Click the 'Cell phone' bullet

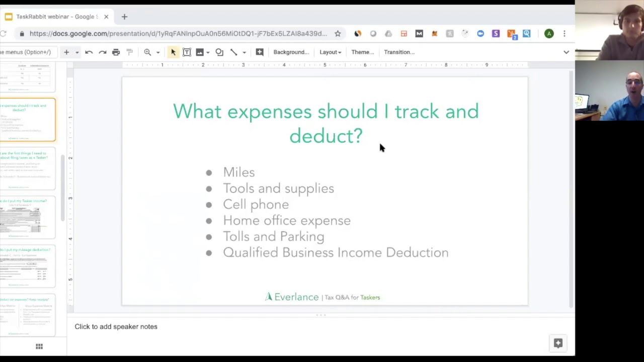pyautogui.click(x=256, y=205)
